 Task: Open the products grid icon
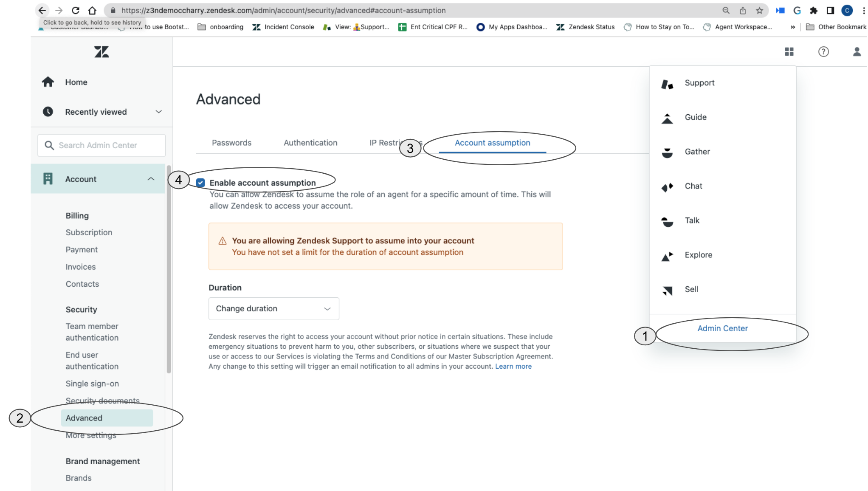click(789, 52)
